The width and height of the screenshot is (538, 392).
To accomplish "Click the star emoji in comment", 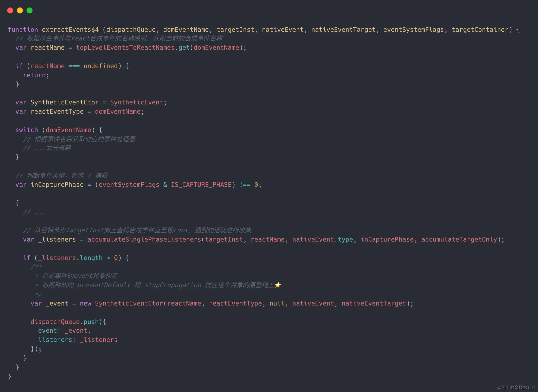I will tap(278, 285).
